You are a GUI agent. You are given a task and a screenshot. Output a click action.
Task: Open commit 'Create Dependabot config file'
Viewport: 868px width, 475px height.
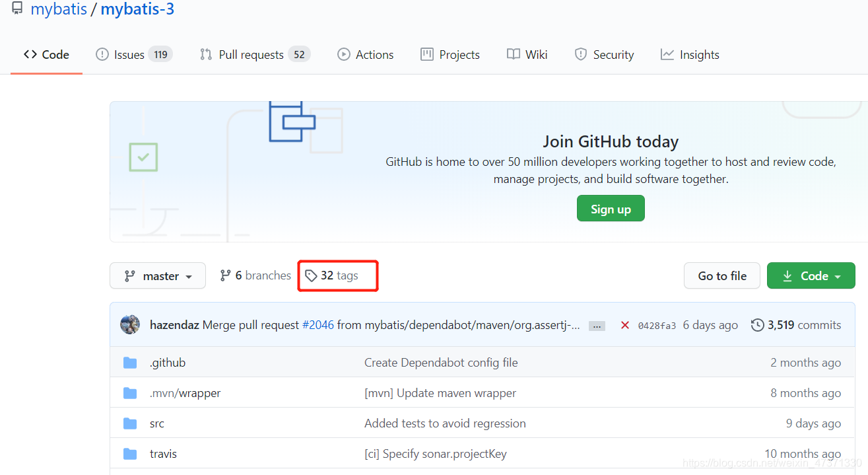pos(441,363)
